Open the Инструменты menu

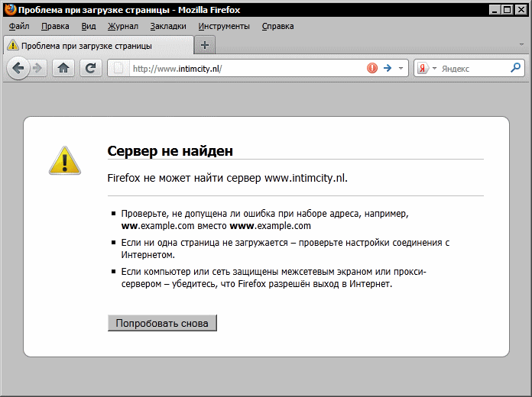pyautogui.click(x=224, y=26)
